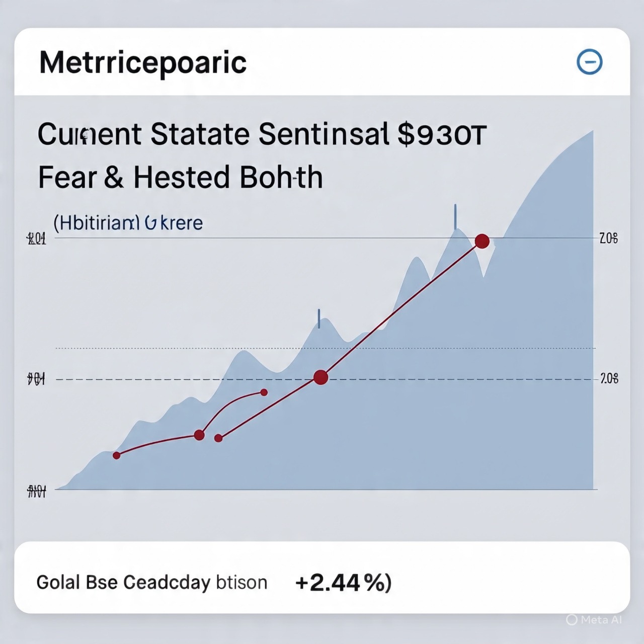Click the Fear & Hested Bohth subtitle
This screenshot has width=644, height=644.
(180, 177)
